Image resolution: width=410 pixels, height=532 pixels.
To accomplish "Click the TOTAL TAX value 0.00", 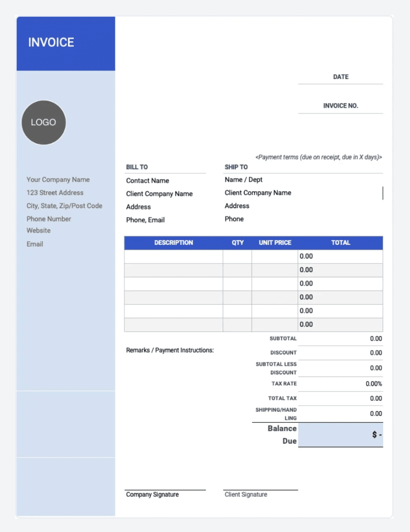I will point(376,399).
